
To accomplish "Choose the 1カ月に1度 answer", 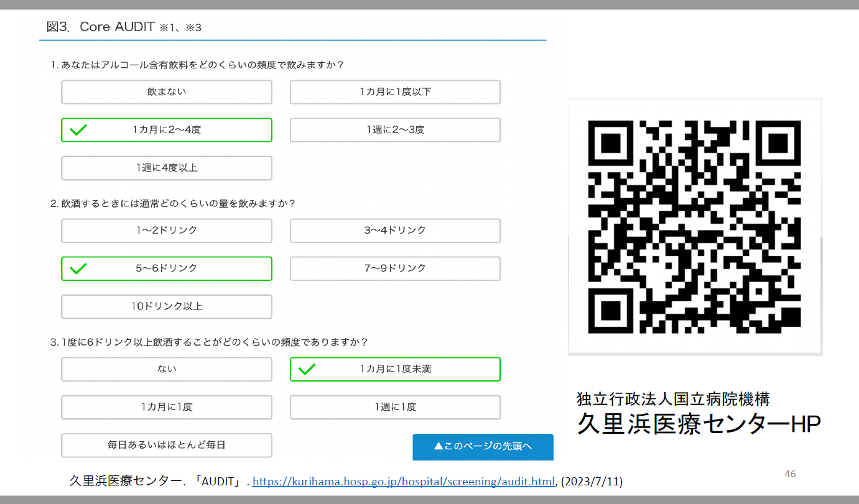I will [166, 407].
